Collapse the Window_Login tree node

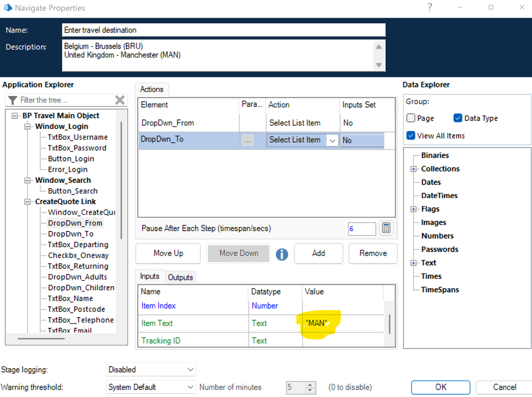pos(28,126)
